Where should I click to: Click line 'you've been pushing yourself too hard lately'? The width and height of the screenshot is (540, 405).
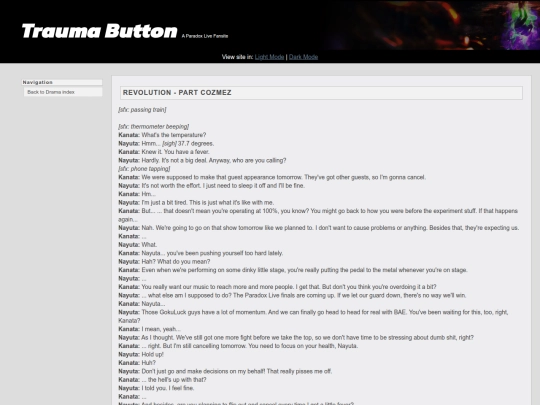tap(200, 253)
